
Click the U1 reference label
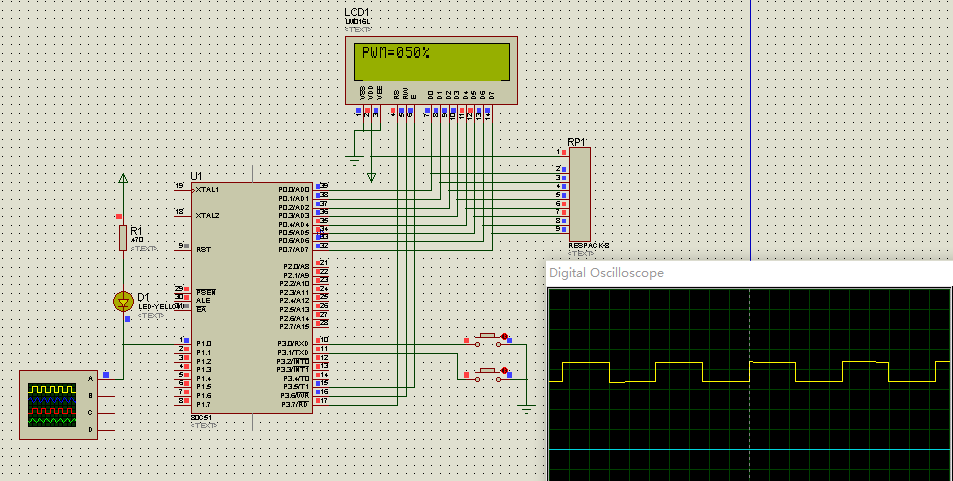(196, 176)
